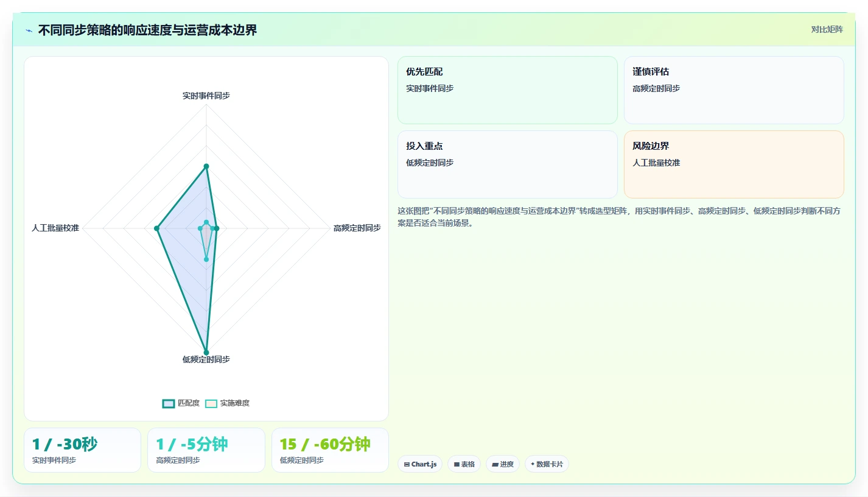Viewport: 868px width, 497px height.
Task: Open the 风险边界 card
Action: pyautogui.click(x=733, y=164)
